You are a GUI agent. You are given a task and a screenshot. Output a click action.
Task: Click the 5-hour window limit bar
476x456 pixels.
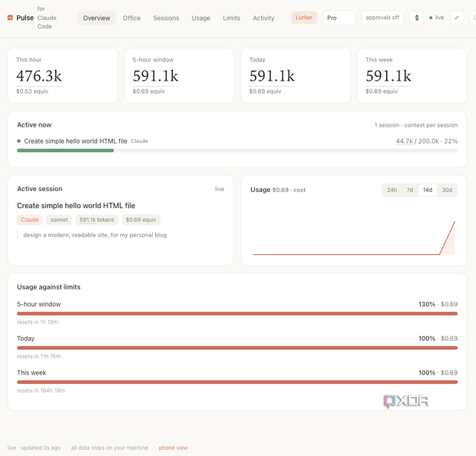pyautogui.click(x=237, y=314)
